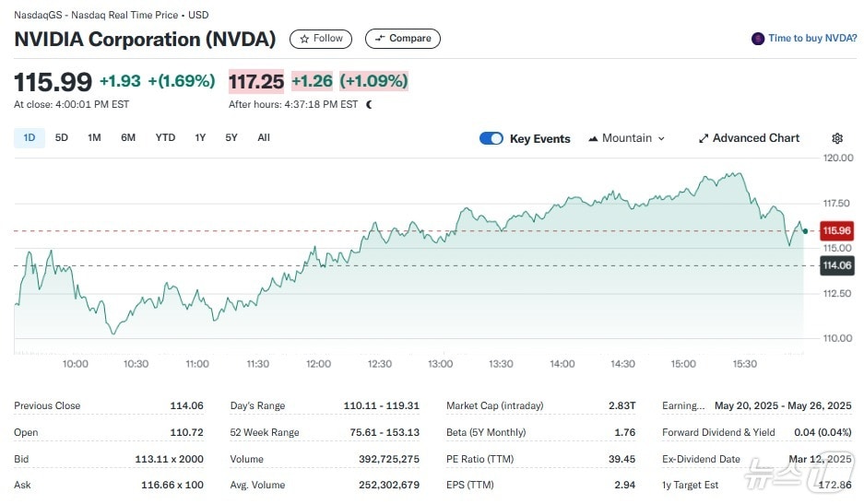Screen dimensions: 864x504
Task: Select the 5Y time range
Action: click(x=231, y=138)
